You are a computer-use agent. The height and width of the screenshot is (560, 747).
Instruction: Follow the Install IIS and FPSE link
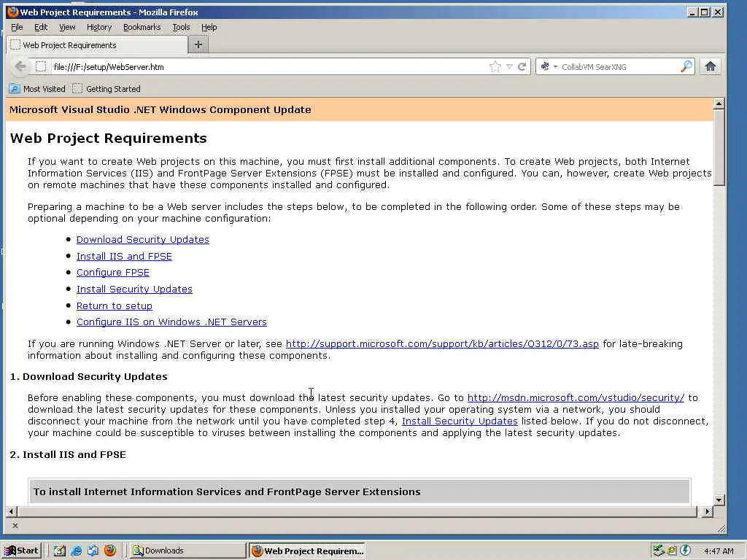coord(124,256)
